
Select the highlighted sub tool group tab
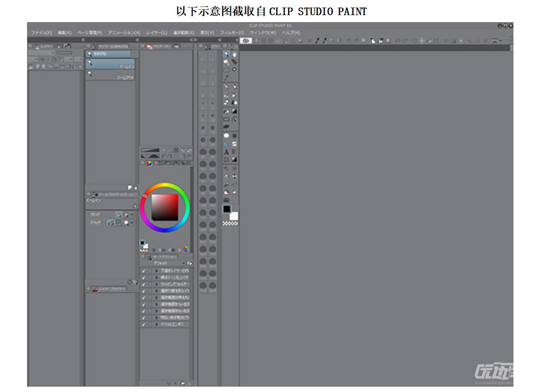coord(108,54)
